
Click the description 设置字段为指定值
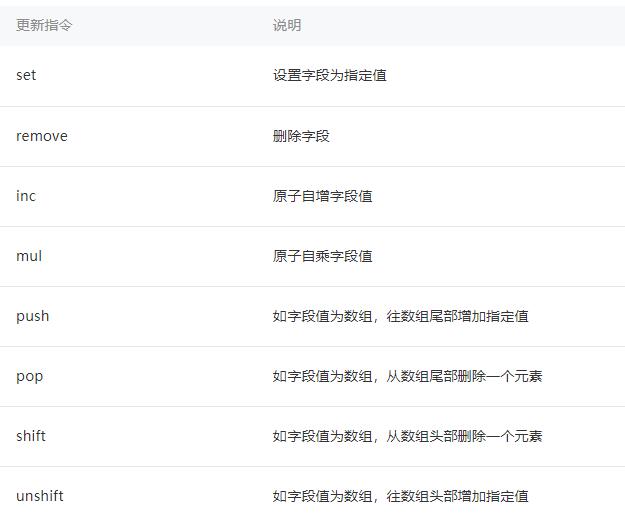329,75
